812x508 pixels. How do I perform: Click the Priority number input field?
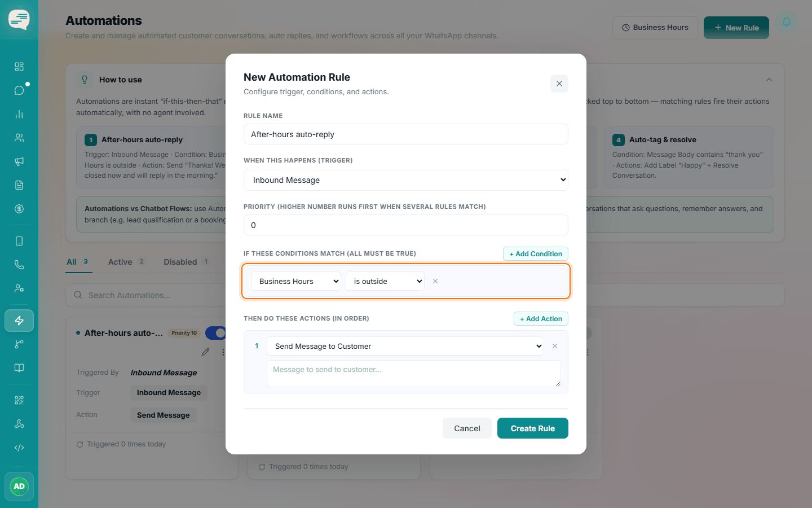coord(406,225)
